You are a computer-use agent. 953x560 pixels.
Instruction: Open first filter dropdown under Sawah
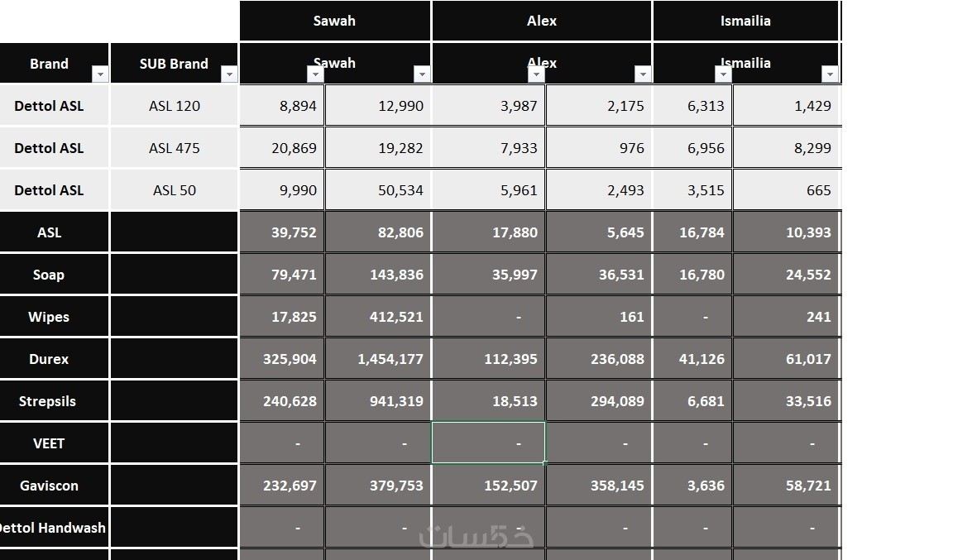(x=314, y=74)
